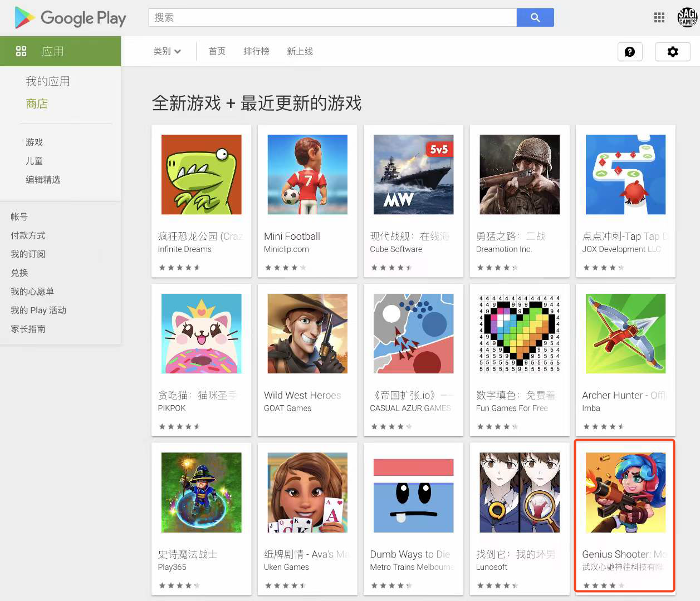The image size is (700, 601).
Task: Open the 现代战舰 warship game icon
Action: pyautogui.click(x=413, y=175)
